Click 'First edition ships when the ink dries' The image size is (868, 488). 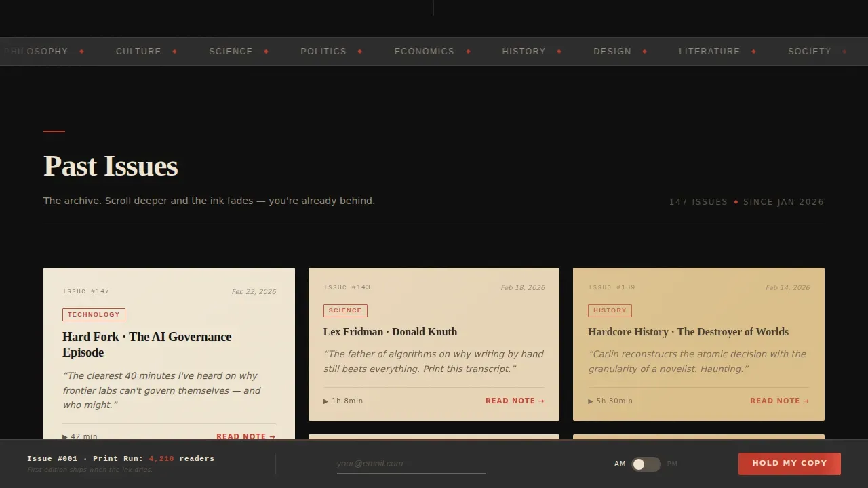coord(90,470)
